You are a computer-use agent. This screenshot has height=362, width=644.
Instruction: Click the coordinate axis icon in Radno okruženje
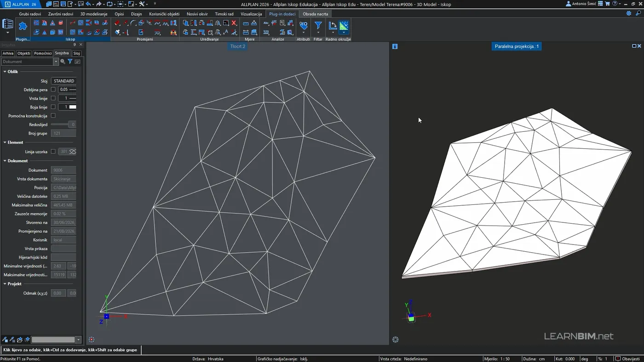coord(333,26)
